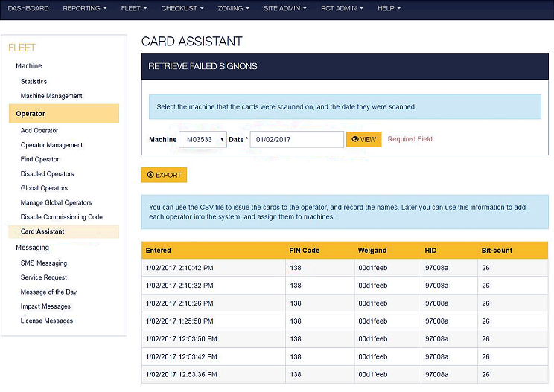Open the RCT ADMIN menu

pos(342,8)
